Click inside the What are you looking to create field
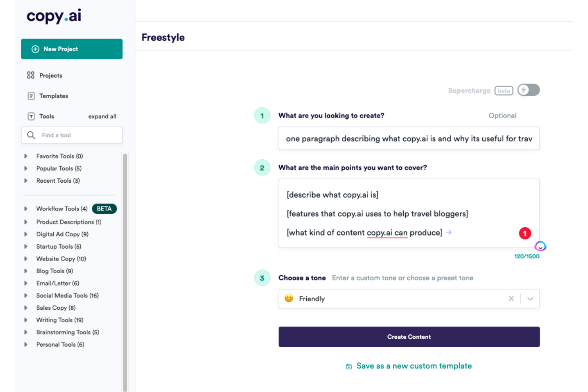 coord(409,139)
